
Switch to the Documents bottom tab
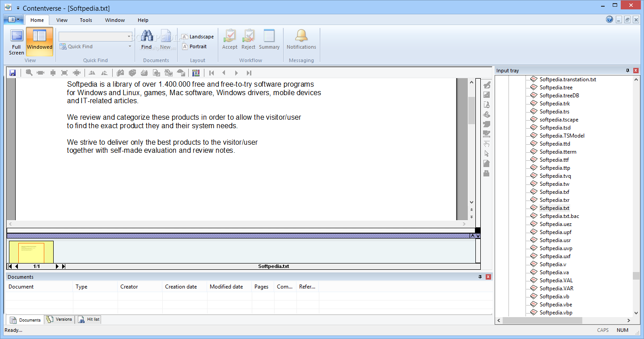25,320
